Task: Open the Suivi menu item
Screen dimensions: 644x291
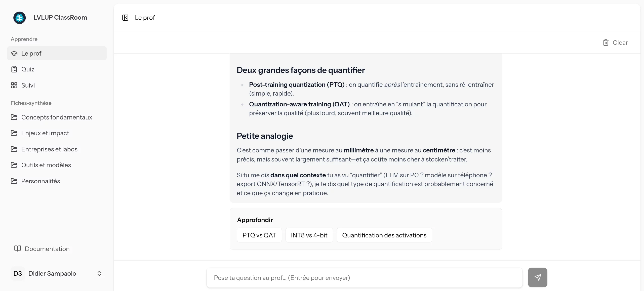Action: coord(28,85)
